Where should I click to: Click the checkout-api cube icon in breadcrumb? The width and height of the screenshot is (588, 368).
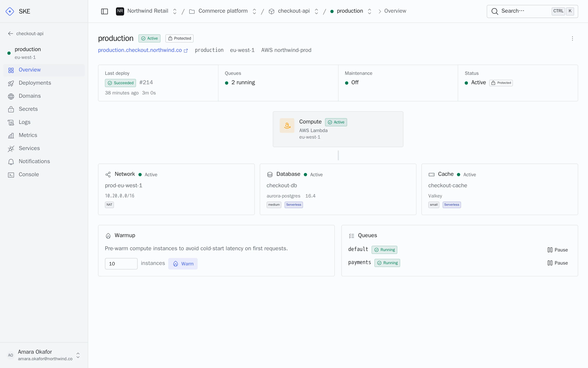271,11
